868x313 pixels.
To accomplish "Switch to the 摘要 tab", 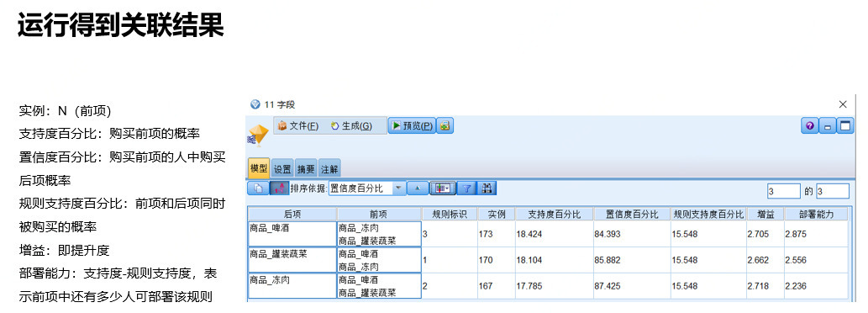I will [306, 168].
